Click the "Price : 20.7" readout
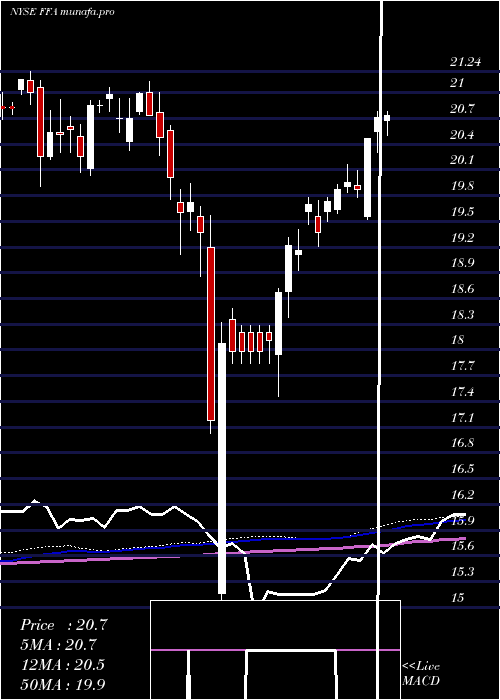 pyautogui.click(x=64, y=625)
